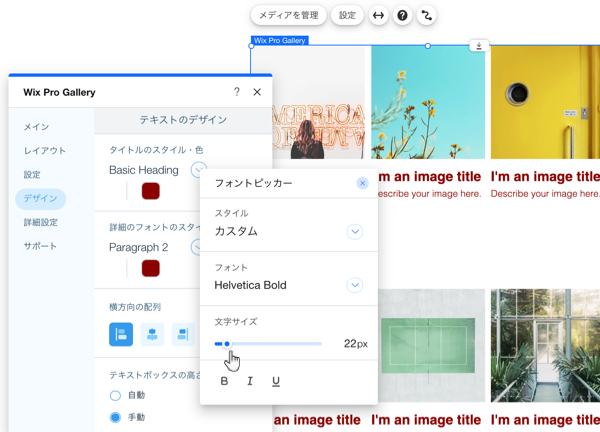Switch to the レイアウト tab
The width and height of the screenshot is (600, 432).
pos(44,151)
